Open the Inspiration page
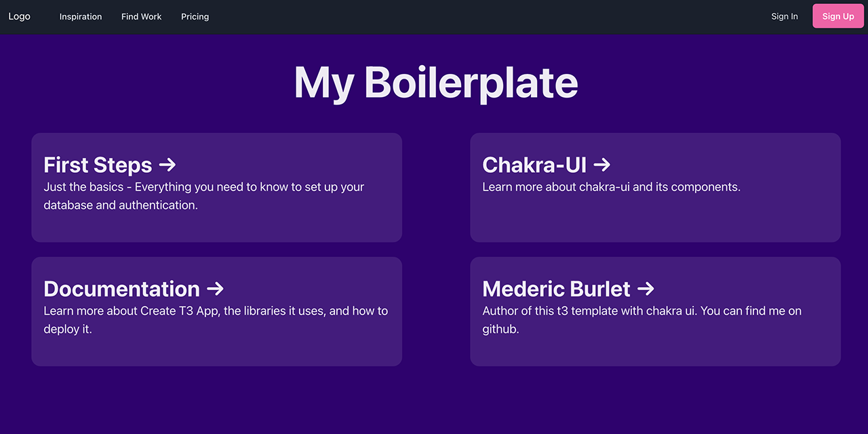This screenshot has height=434, width=868. click(80, 16)
